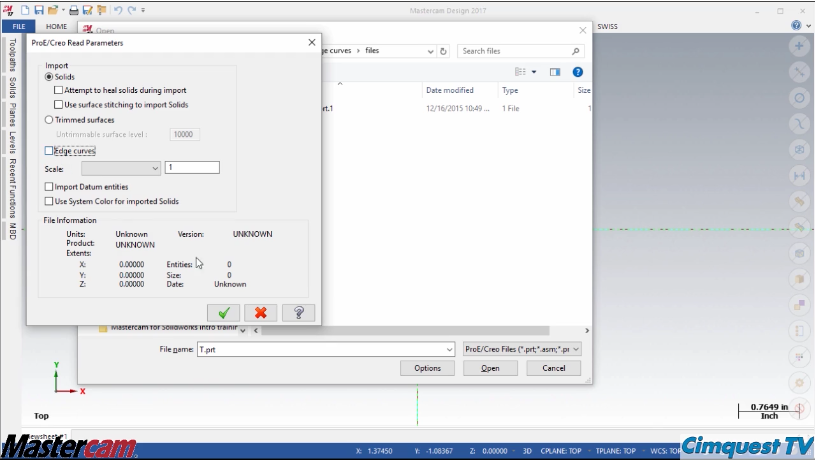Click the Options button in Open dialog
Viewport: 815px width, 461px height.
[x=427, y=368]
